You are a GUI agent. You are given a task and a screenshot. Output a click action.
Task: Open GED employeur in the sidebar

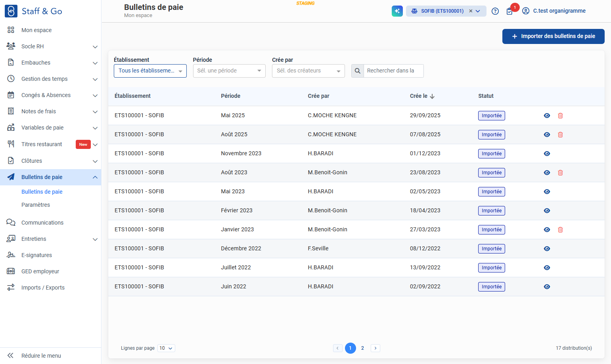point(50,271)
